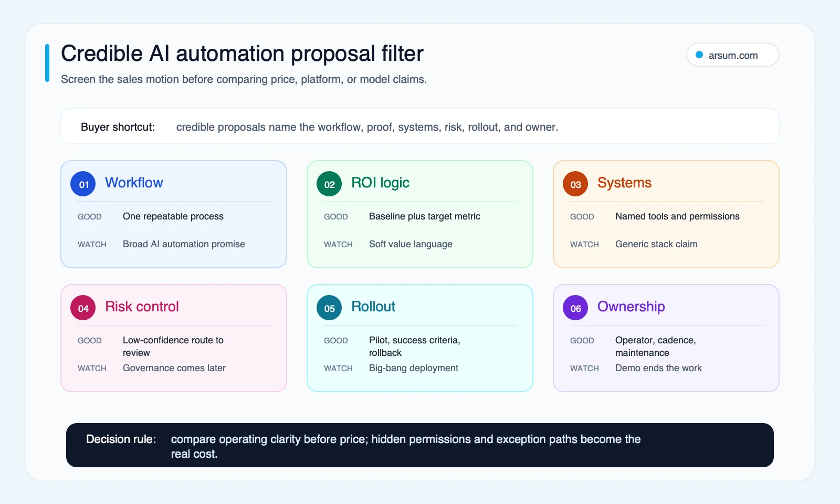Click the arsum.com badge
Screen dimensions: 840x504
coord(732,55)
